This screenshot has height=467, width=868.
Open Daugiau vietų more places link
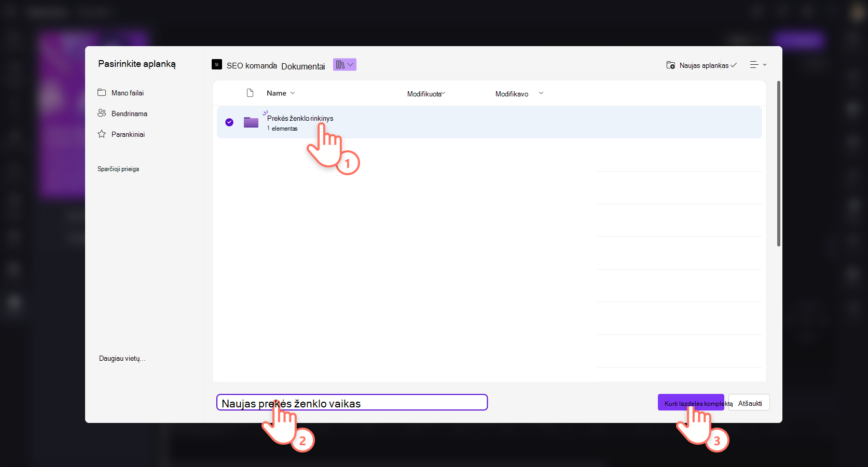pos(122,358)
